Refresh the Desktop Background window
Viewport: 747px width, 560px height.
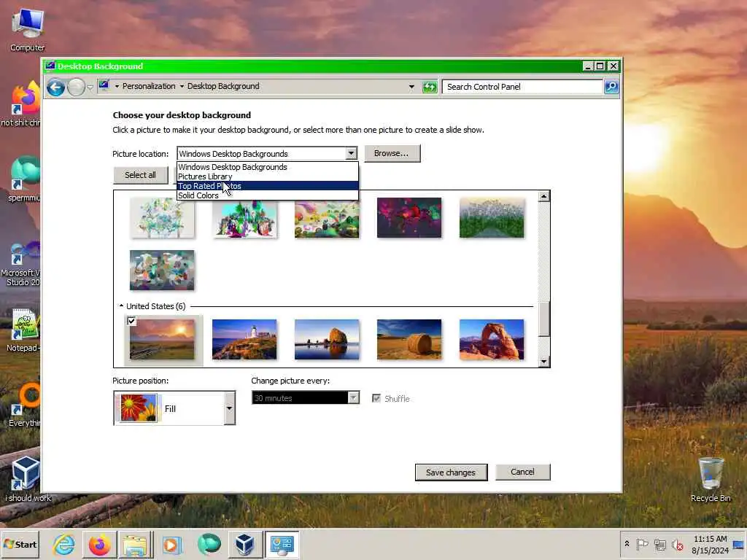click(430, 87)
